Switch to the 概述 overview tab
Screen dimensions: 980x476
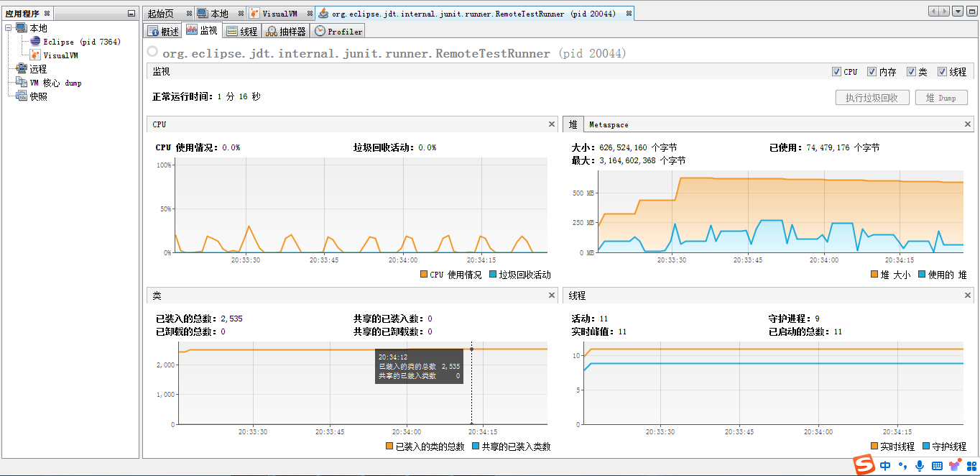tap(163, 31)
